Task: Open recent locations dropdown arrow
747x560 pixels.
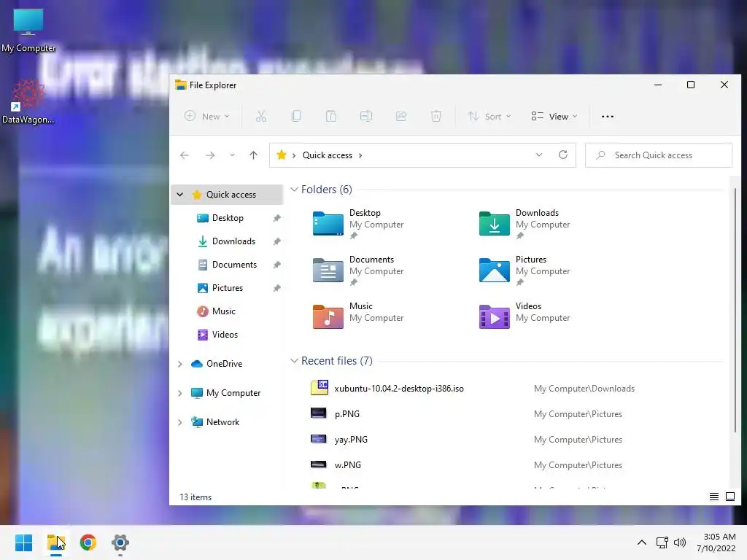Action: pos(232,155)
